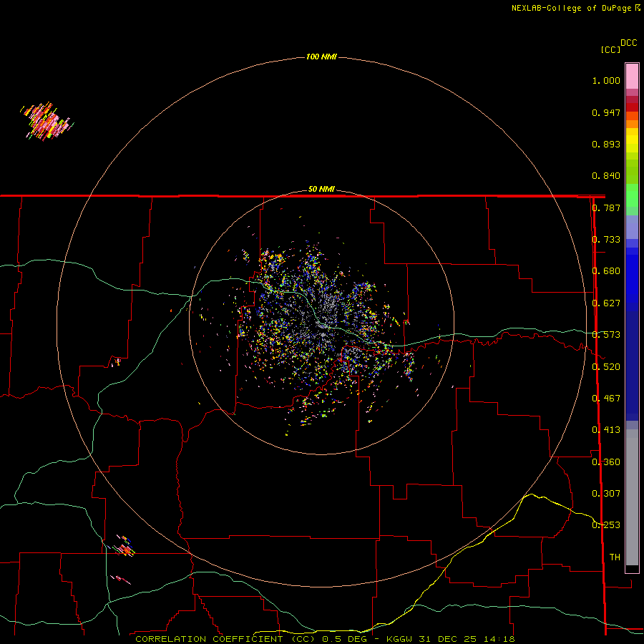Viewport: 644px width, 644px height.
Task: Click the 0.573 legend value
Action: point(606,335)
